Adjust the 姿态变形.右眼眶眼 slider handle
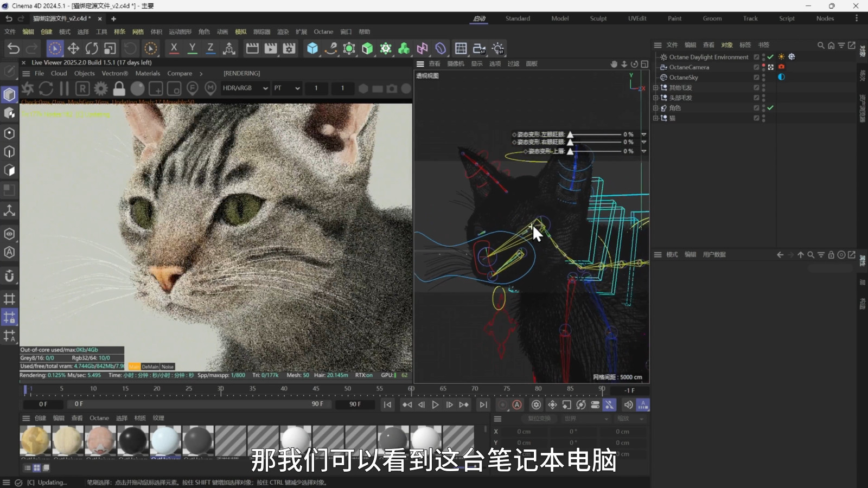The image size is (868, 488). click(570, 142)
